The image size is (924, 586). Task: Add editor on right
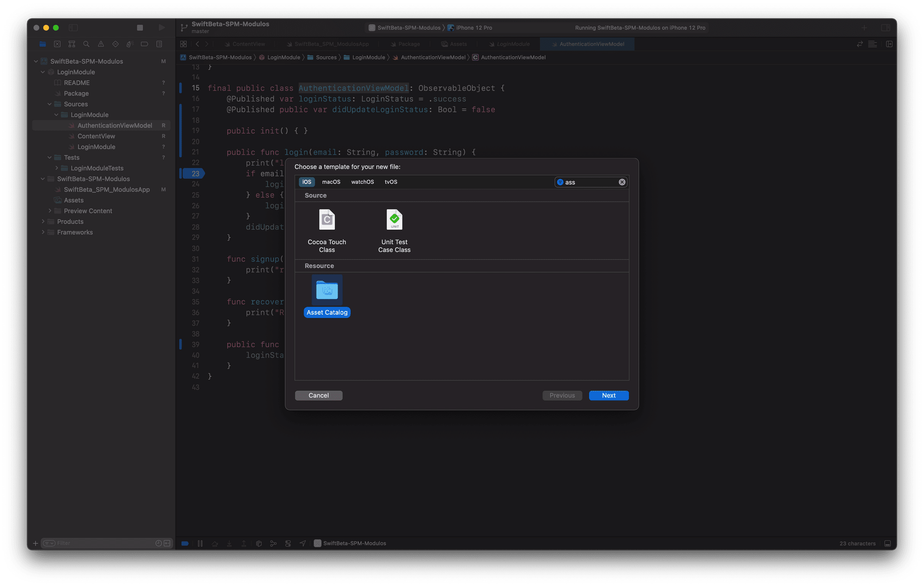click(x=889, y=44)
